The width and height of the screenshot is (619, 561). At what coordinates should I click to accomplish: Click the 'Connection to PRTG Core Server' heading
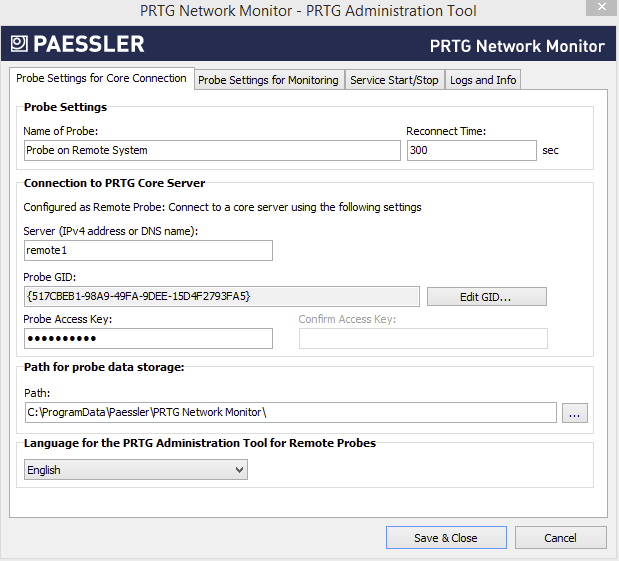point(114,183)
